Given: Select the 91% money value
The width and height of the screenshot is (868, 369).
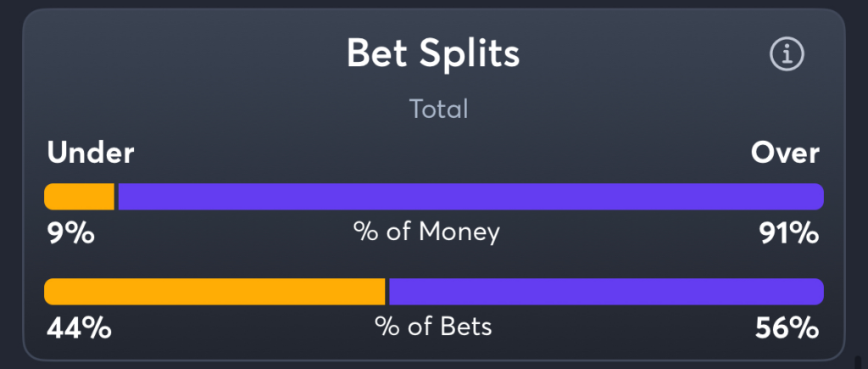Looking at the screenshot, I should pyautogui.click(x=788, y=232).
